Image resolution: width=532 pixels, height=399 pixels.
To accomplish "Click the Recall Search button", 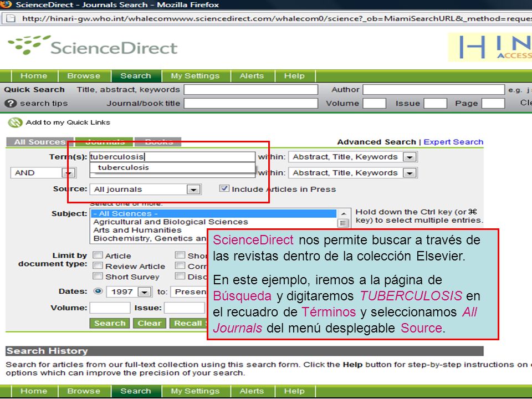I will pos(188,323).
